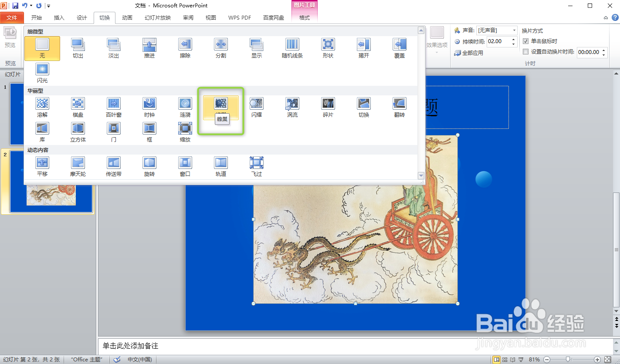Image resolution: width=620 pixels, height=364 pixels.
Task: Choose the 轨道 orbit transition
Action: point(221,167)
